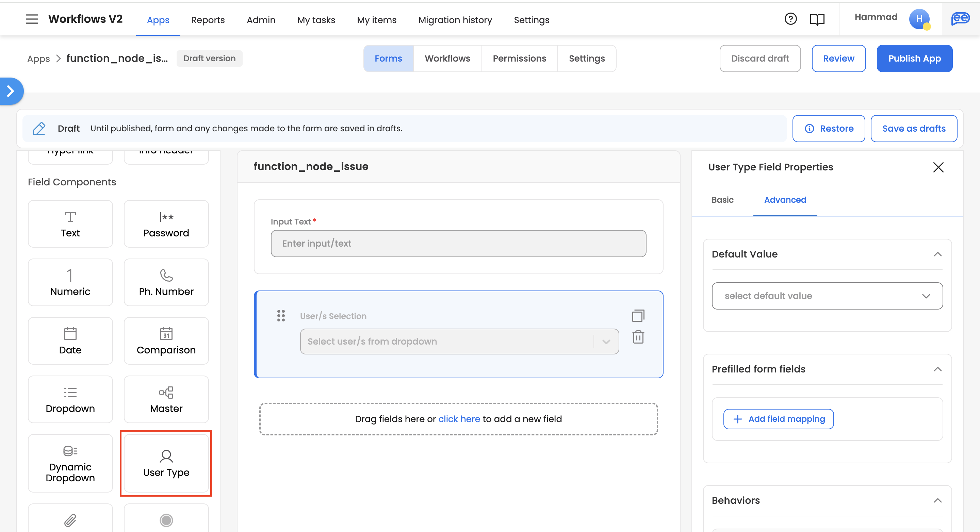
Task: Select the Password field component
Action: (166, 224)
